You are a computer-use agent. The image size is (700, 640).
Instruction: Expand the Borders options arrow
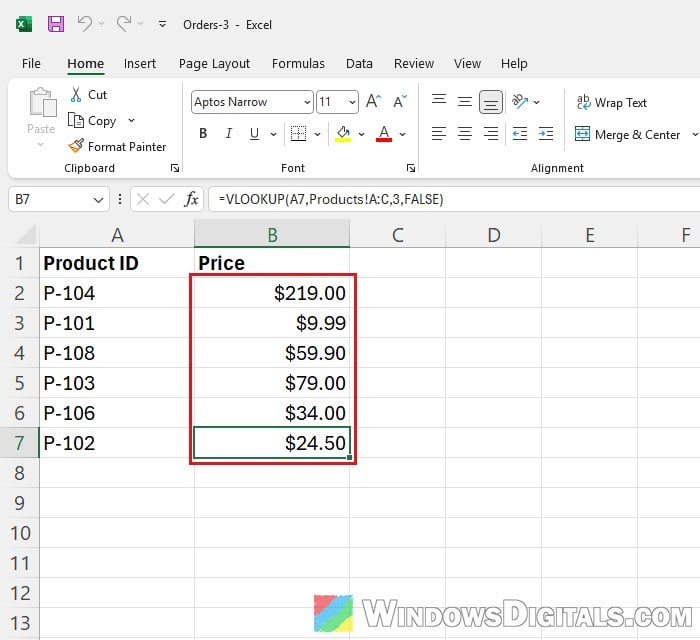[317, 134]
